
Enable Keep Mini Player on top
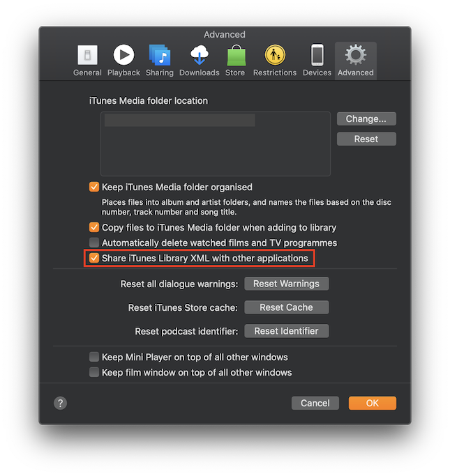tap(94, 357)
